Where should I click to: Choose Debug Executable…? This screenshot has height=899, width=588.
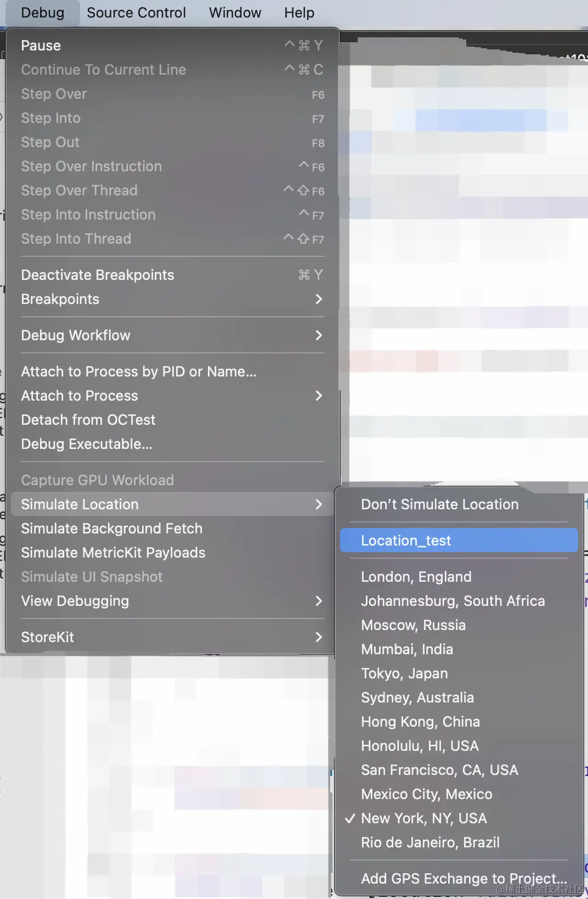click(172, 444)
